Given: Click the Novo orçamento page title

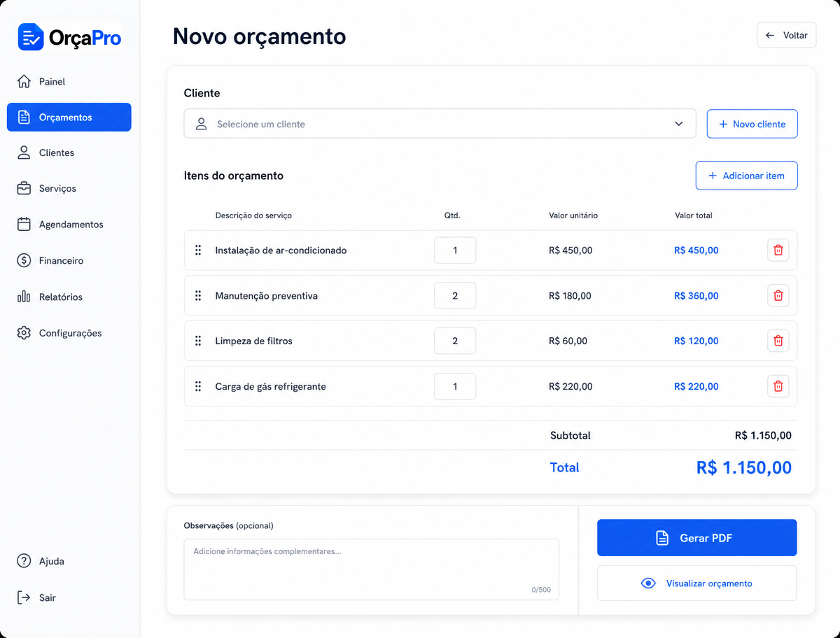Looking at the screenshot, I should [260, 36].
